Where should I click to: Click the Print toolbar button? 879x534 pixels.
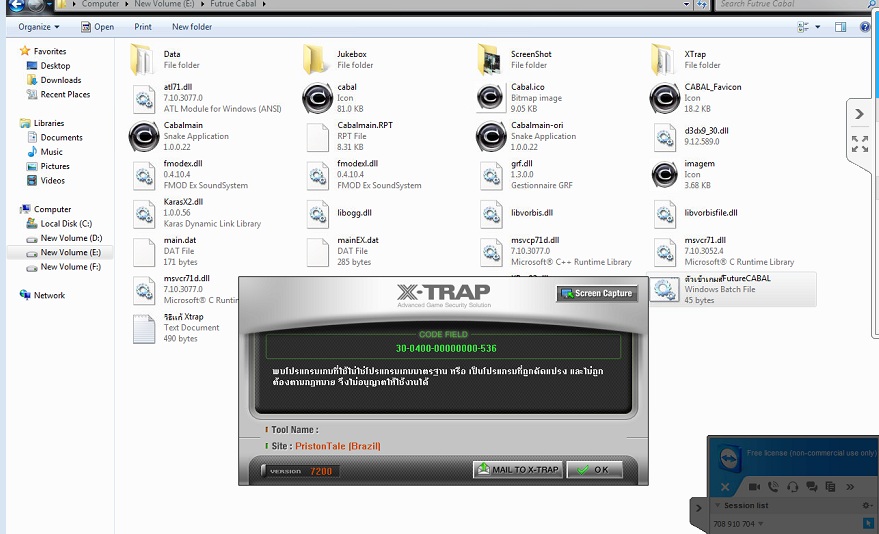click(143, 26)
